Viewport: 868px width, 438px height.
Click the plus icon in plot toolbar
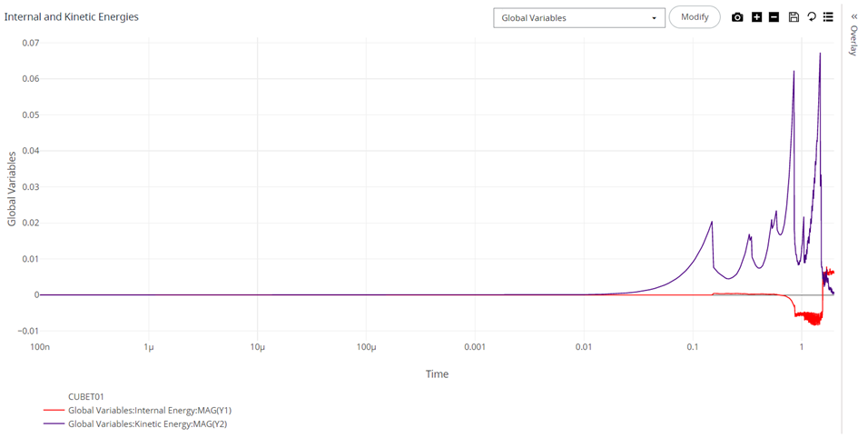tap(756, 17)
